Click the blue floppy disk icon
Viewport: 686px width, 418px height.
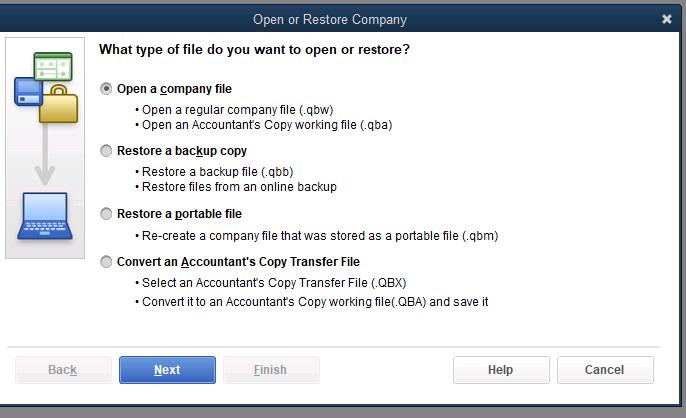pos(27,92)
